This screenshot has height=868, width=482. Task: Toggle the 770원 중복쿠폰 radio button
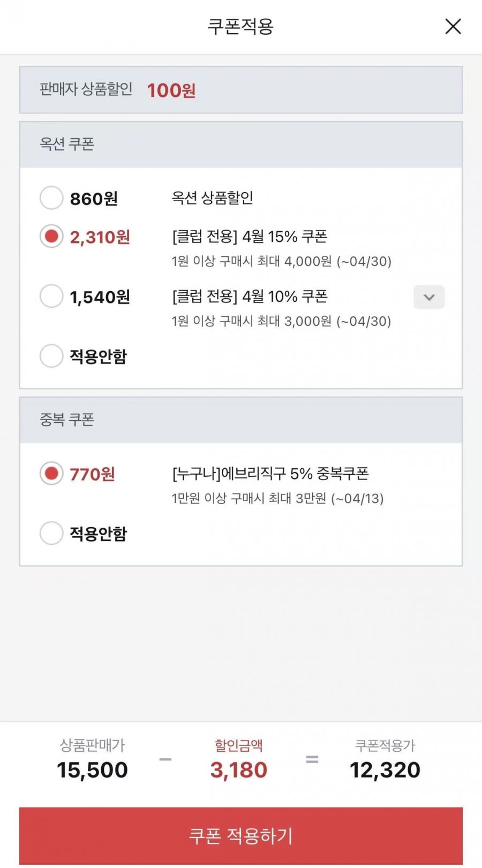coord(51,474)
